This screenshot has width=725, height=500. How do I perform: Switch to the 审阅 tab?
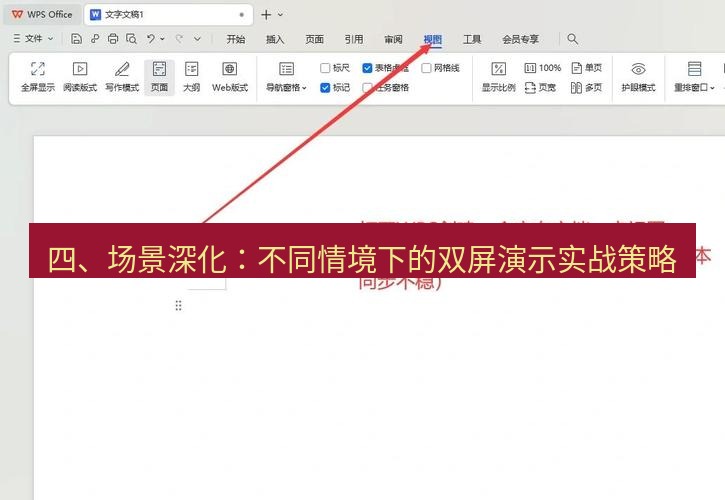393,39
